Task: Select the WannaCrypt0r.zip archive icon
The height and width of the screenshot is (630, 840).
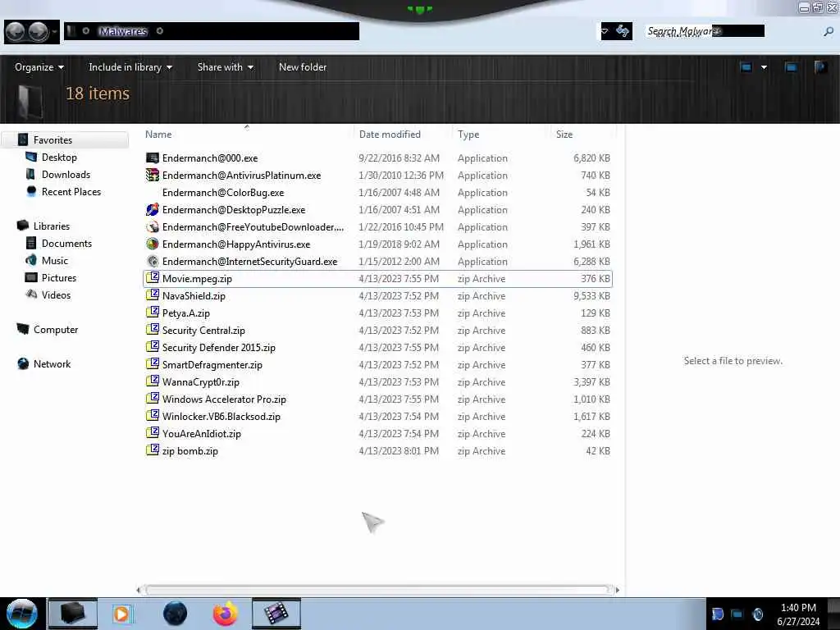Action: click(153, 381)
